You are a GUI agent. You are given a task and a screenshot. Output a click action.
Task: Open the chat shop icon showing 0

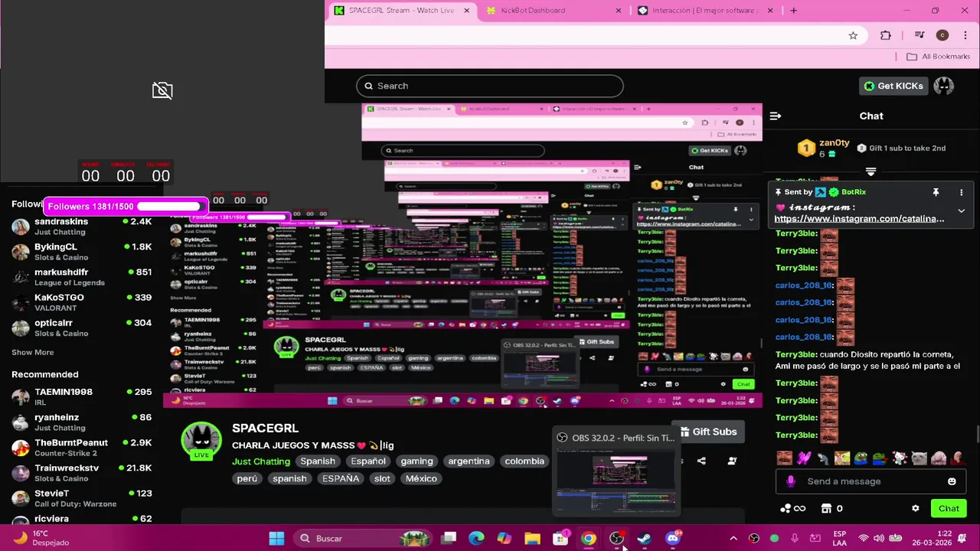pyautogui.click(x=831, y=508)
